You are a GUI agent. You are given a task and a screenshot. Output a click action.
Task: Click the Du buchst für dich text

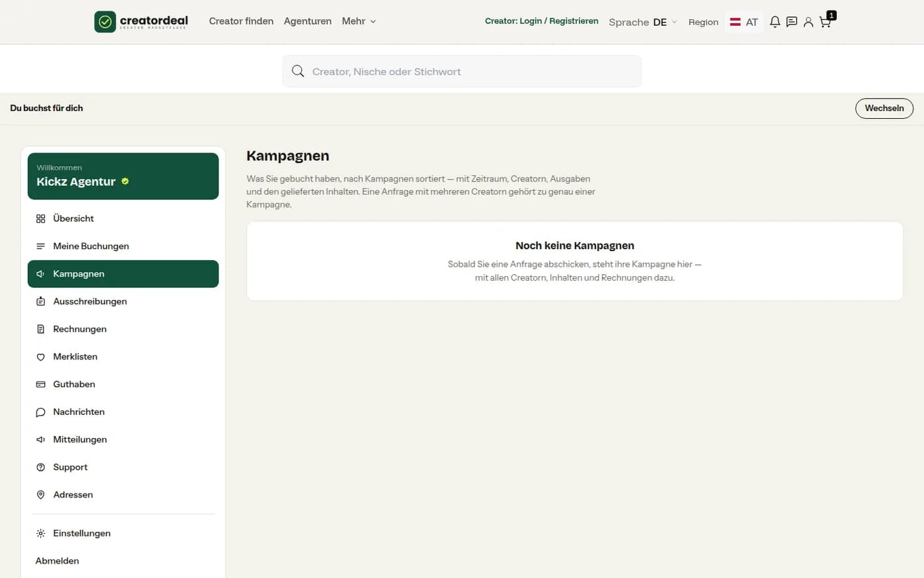pyautogui.click(x=46, y=108)
